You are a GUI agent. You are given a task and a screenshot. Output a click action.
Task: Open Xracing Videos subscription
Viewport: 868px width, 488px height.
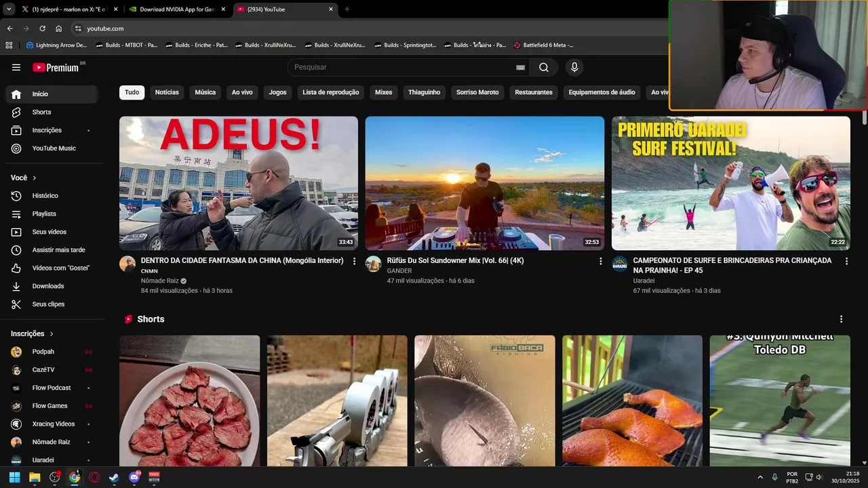click(52, 424)
